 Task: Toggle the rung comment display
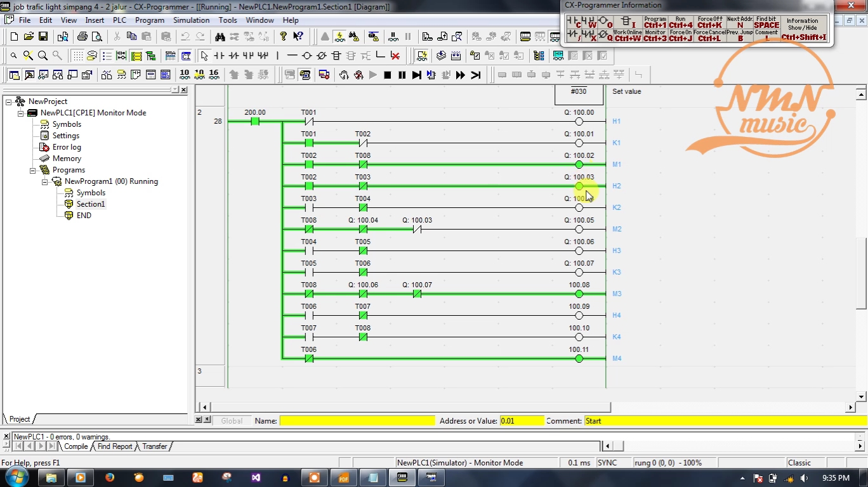coord(92,55)
